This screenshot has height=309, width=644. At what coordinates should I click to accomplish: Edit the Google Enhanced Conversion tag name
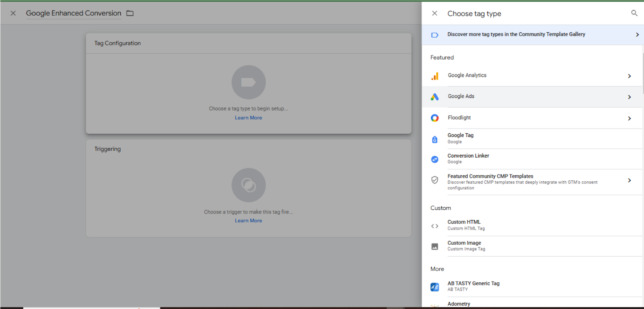click(73, 13)
